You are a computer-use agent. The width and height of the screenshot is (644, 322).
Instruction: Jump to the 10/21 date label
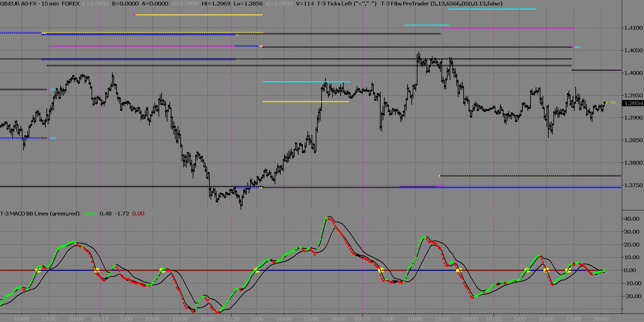(362, 319)
